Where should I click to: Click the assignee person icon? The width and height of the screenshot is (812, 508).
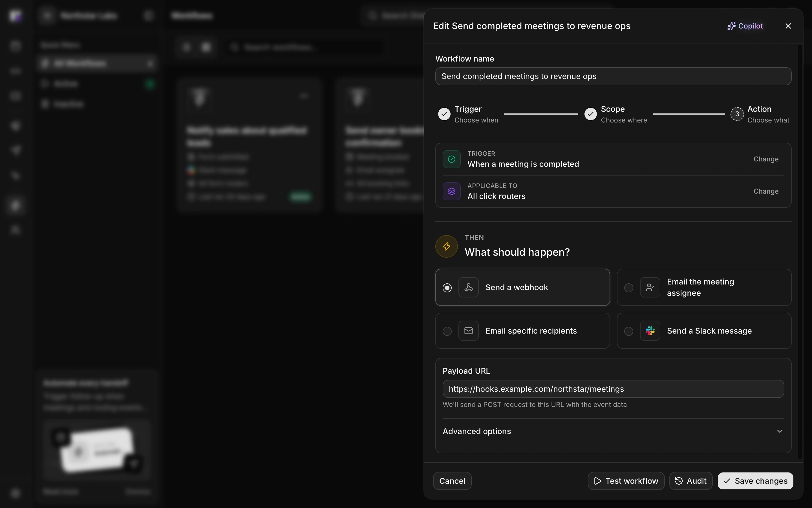pyautogui.click(x=650, y=287)
